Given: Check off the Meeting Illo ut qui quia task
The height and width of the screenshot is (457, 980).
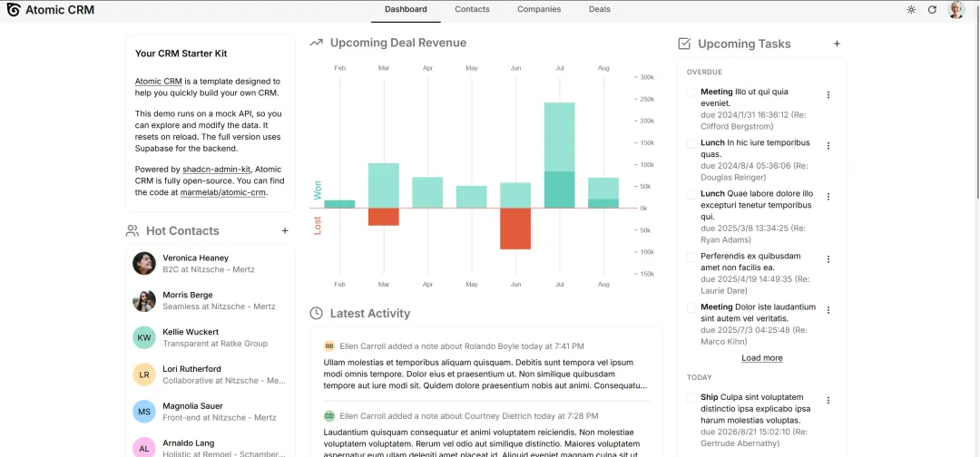Looking at the screenshot, I should [691, 92].
